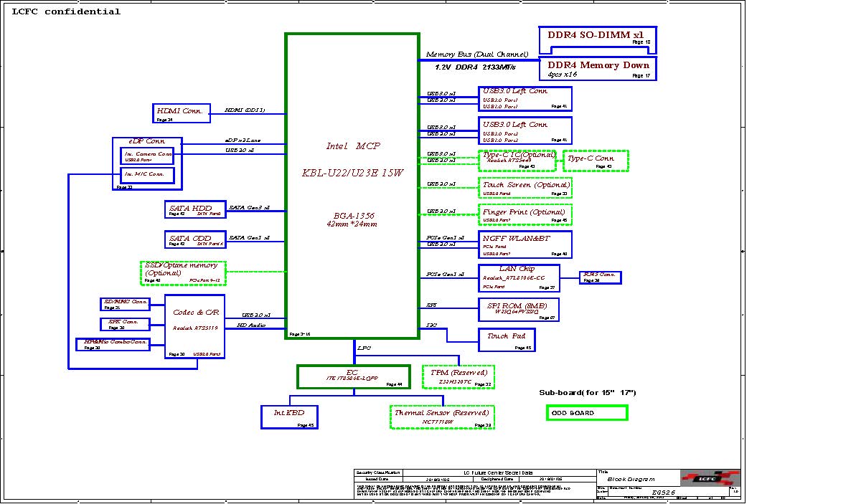The height and width of the screenshot is (504, 856).
Task: Select the "KBL-U22/U23E 15W" text
Action: tap(352, 172)
